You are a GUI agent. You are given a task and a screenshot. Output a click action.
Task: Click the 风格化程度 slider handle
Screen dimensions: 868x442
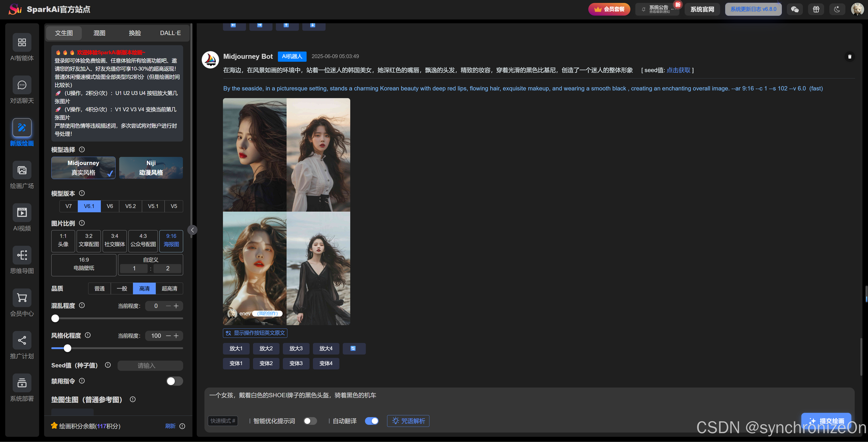[67, 348]
